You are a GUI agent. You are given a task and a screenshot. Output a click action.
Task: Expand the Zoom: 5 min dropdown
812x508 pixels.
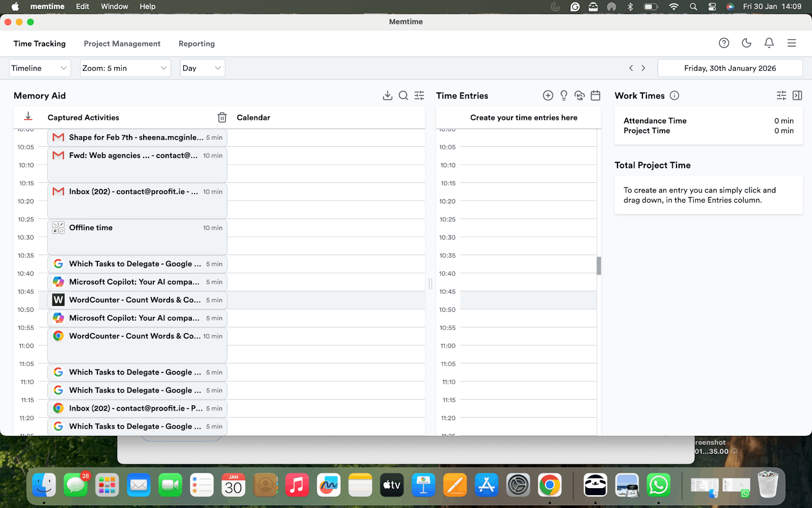125,68
